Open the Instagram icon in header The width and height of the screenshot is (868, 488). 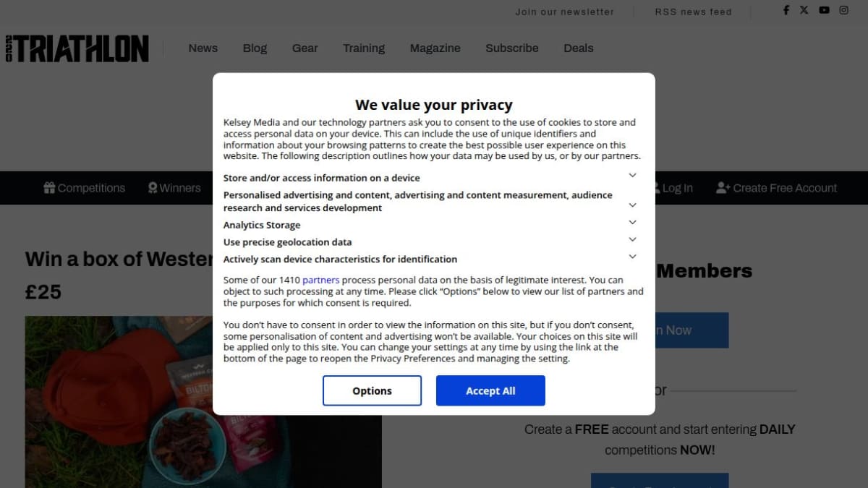click(x=844, y=10)
